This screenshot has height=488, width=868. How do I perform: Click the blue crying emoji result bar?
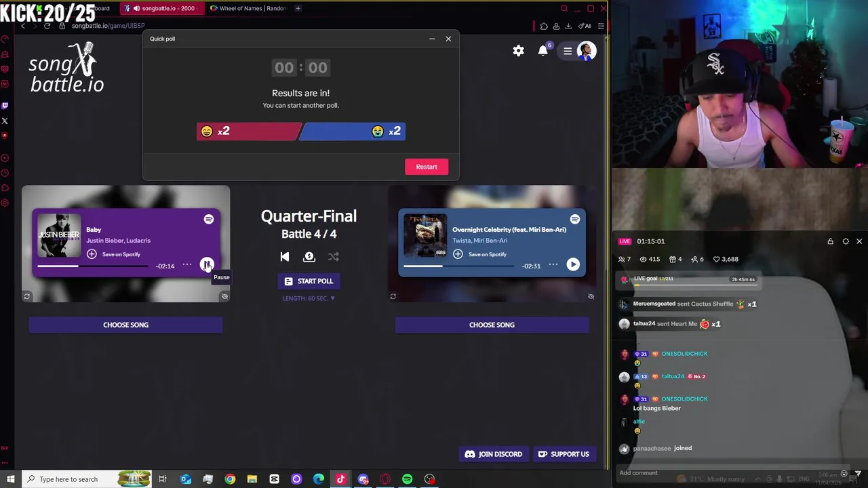point(353,131)
